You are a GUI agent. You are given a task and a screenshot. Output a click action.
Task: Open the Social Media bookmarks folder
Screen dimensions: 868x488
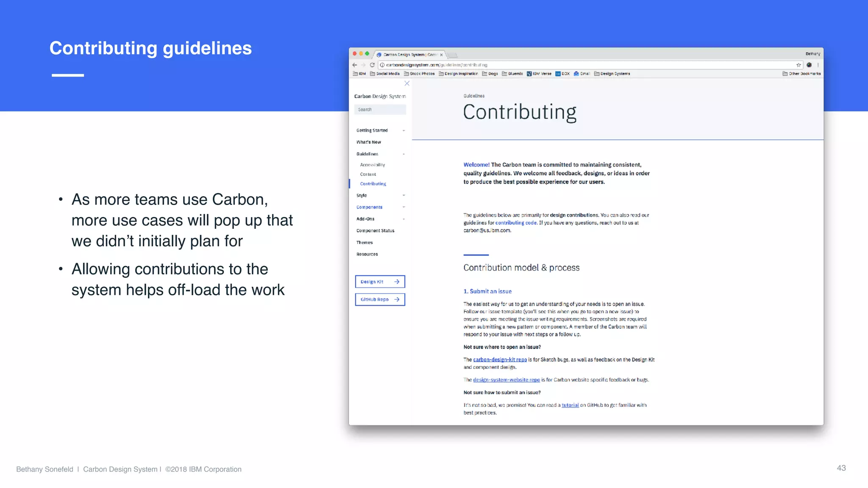click(x=385, y=74)
